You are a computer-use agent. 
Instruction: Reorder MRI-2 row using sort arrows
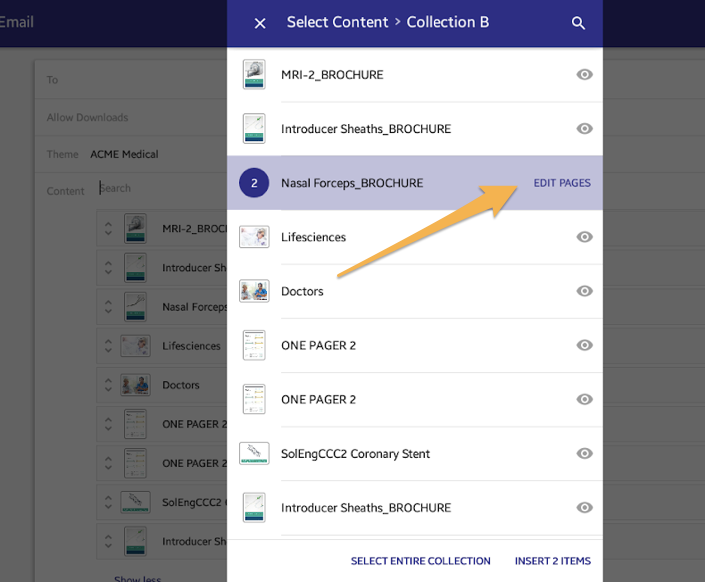(108, 228)
